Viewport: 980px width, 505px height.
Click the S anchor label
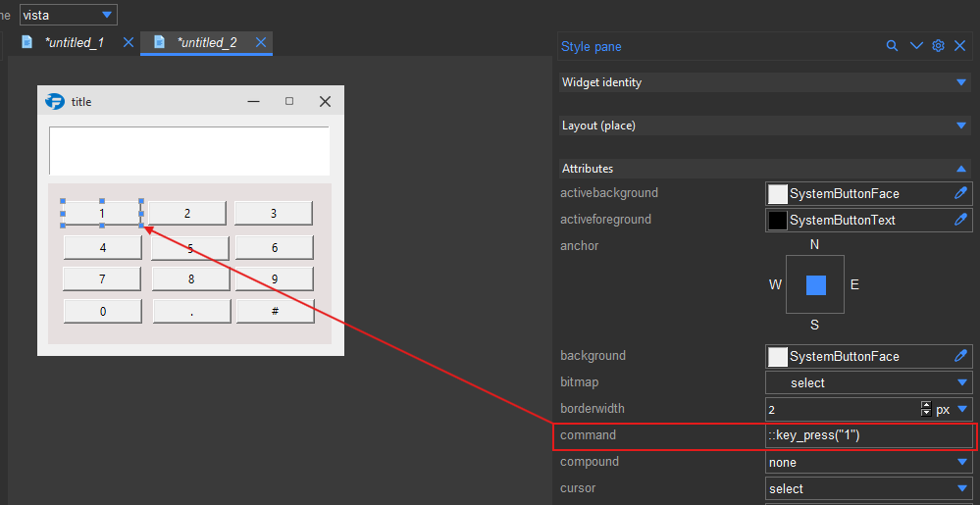[814, 325]
